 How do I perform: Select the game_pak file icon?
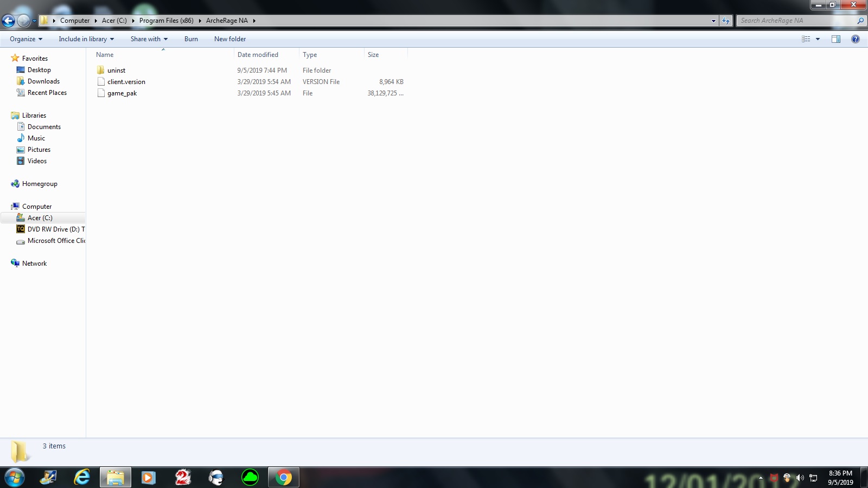tap(101, 93)
